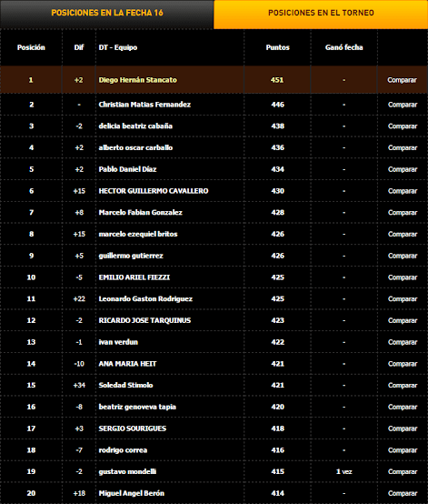Select name Christian Matias Fernandez
Screen dimensions: 428x504
coord(144,105)
